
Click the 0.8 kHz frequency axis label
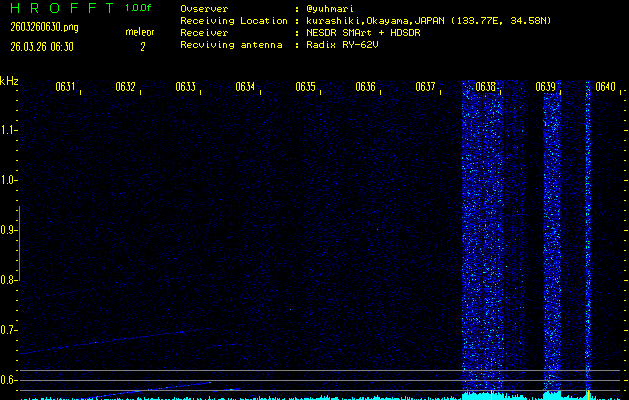click(9, 280)
